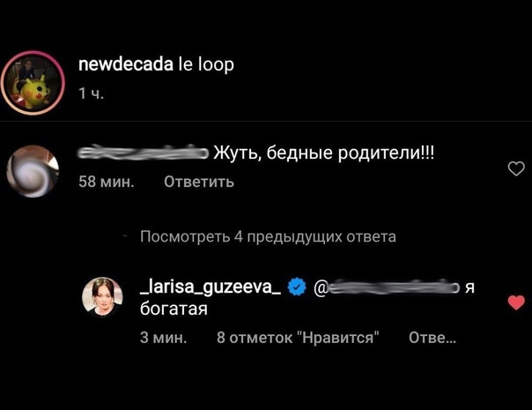Open the _larisa_guzeeva_ username link
Viewport: 532px width, 410px height.
pyautogui.click(x=211, y=288)
